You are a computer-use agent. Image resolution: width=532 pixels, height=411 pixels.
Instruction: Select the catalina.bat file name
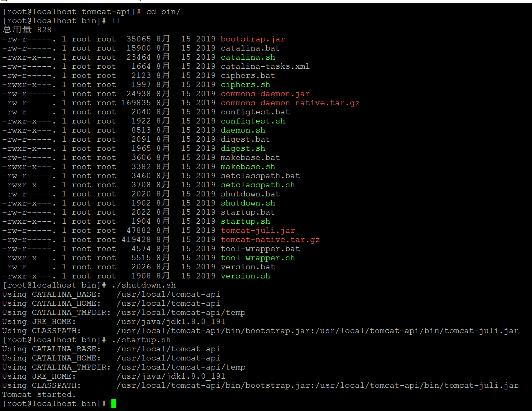250,48
